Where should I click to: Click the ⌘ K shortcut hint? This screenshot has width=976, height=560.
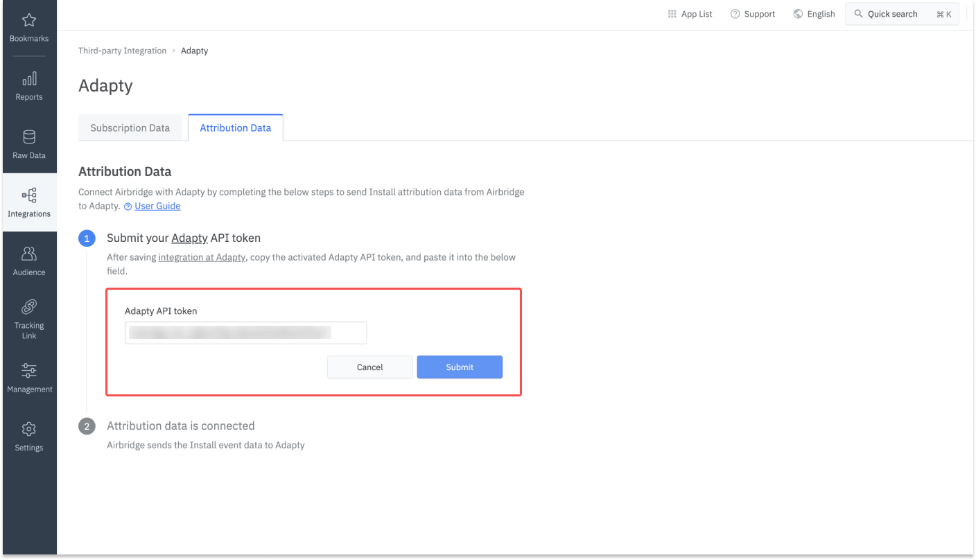click(x=943, y=14)
